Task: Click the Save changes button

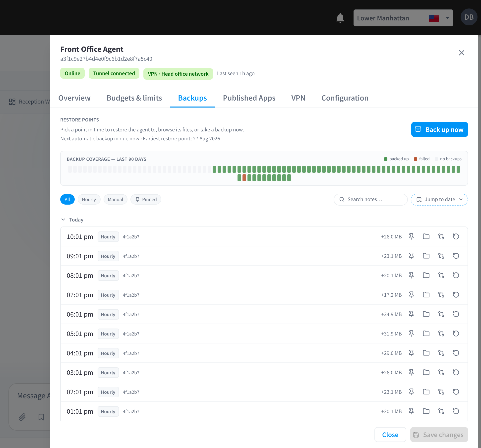Action: [x=439, y=435]
